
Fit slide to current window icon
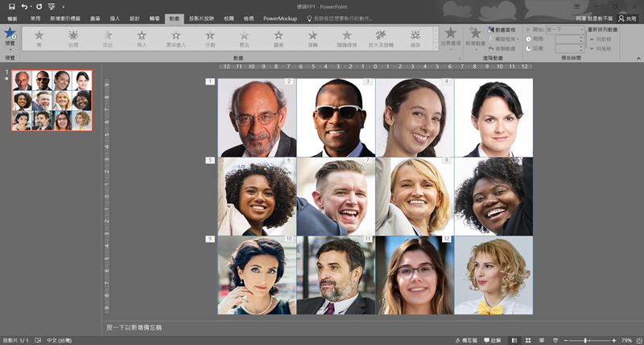pyautogui.click(x=638, y=340)
